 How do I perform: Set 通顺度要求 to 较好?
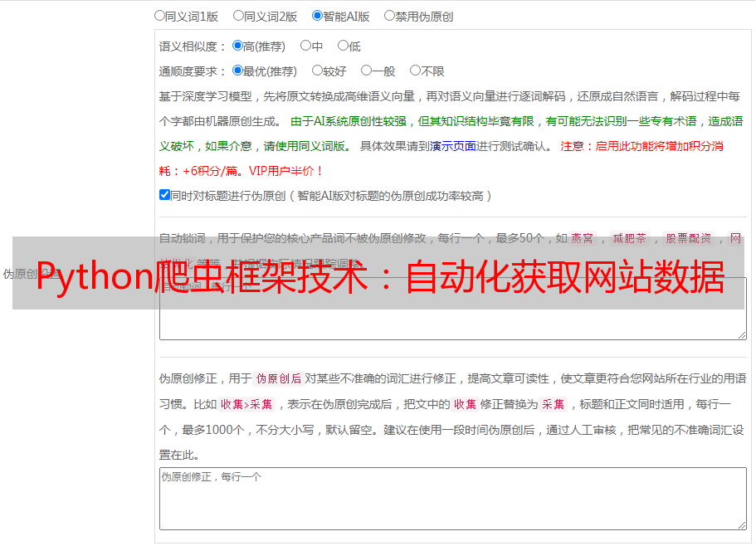point(317,71)
